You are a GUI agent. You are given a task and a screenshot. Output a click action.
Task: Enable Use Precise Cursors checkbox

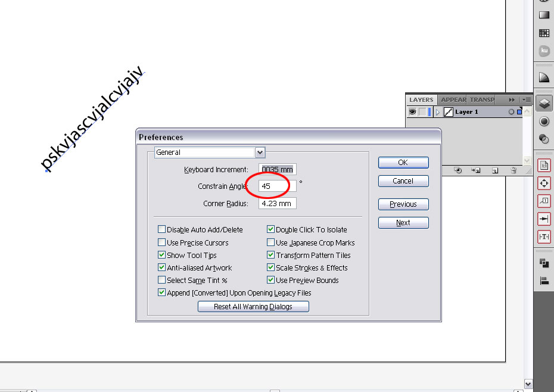[162, 242]
